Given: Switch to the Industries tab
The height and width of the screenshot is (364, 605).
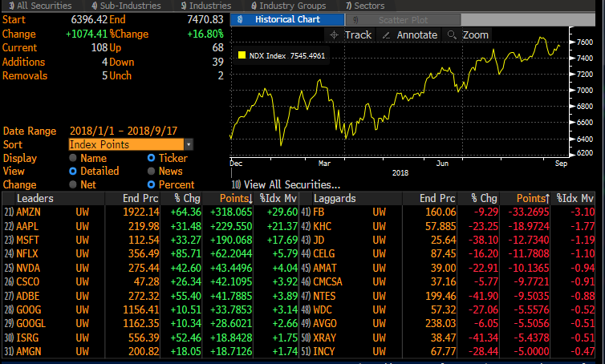Looking at the screenshot, I should coord(206,6).
